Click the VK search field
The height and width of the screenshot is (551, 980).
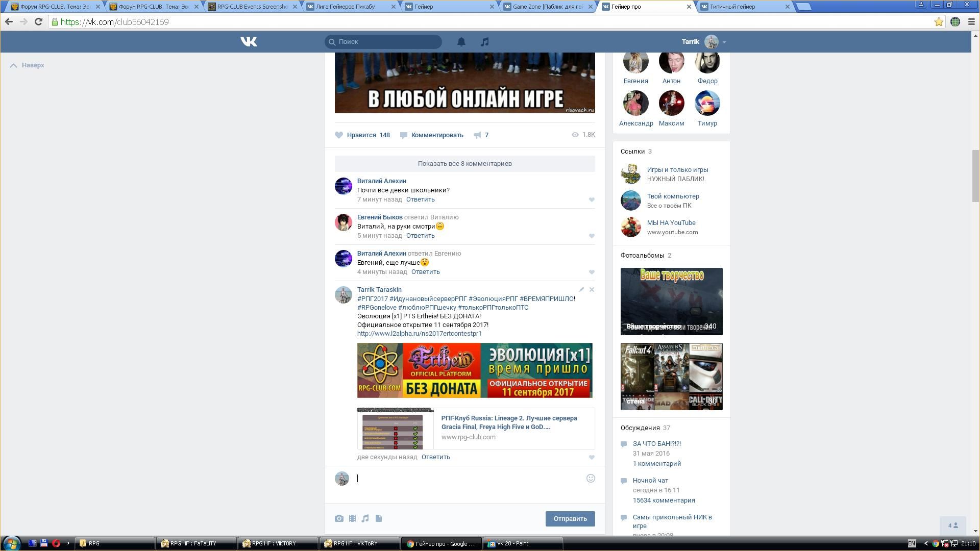pos(383,42)
